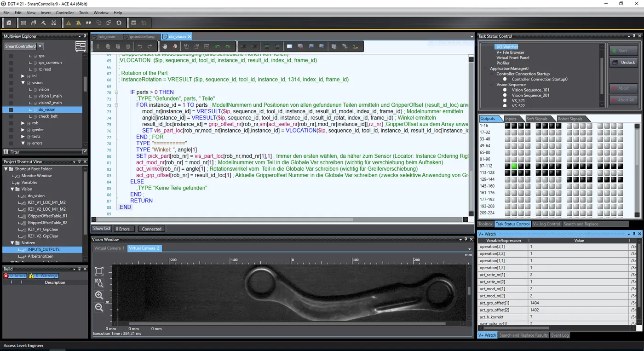
Task: Click the redo arrow in editor toolbar
Action: pyautogui.click(x=150, y=46)
